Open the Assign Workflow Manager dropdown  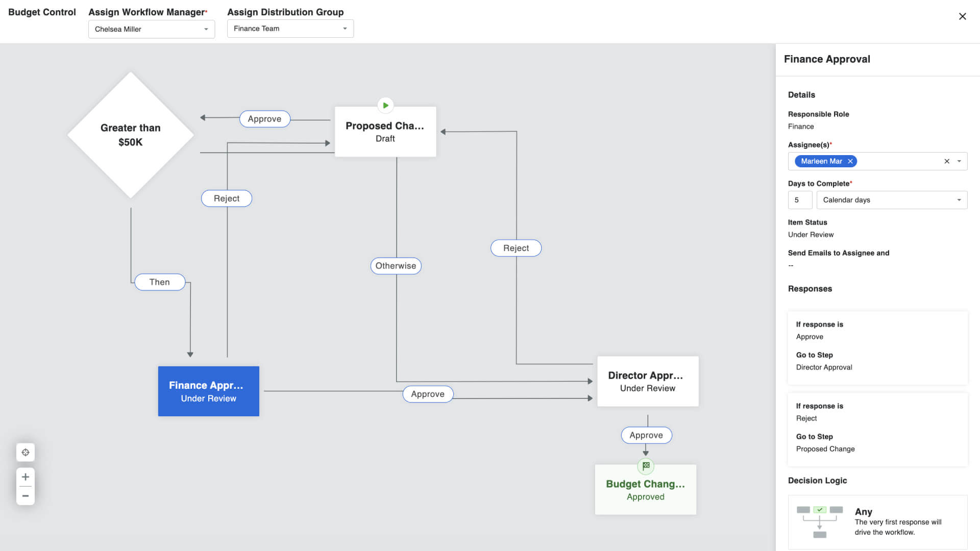click(152, 29)
